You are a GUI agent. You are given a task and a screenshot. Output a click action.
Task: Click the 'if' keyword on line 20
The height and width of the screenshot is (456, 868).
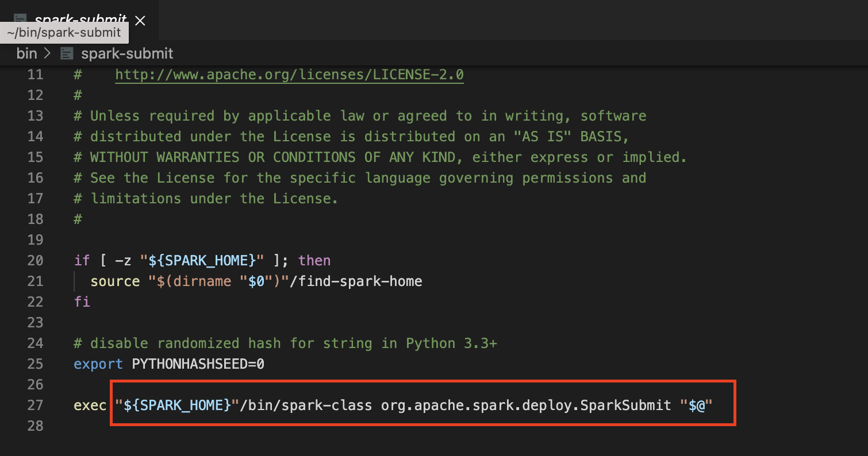click(x=82, y=261)
